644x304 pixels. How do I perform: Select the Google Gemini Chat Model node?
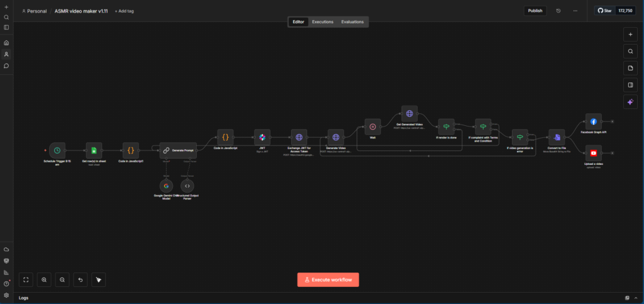pyautogui.click(x=166, y=186)
